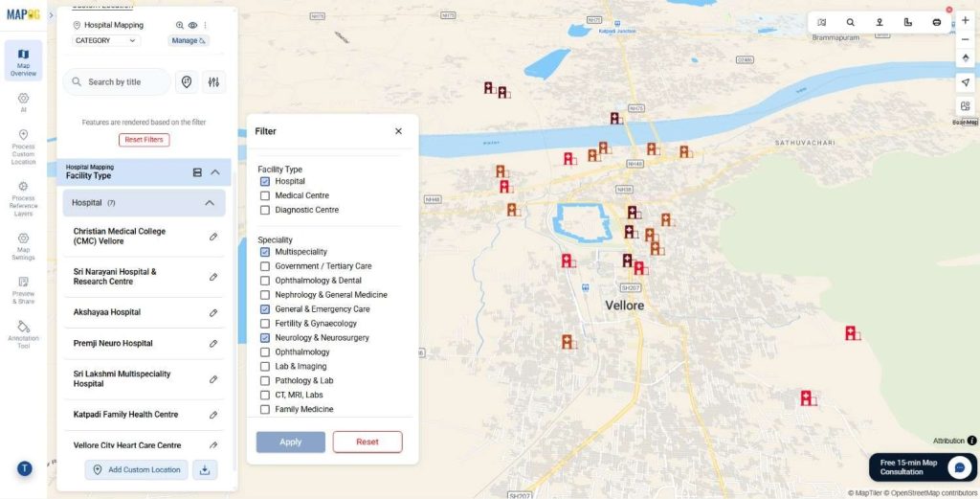Click the filter sliders icon beside search
This screenshot has height=499, width=980.
tap(213, 82)
